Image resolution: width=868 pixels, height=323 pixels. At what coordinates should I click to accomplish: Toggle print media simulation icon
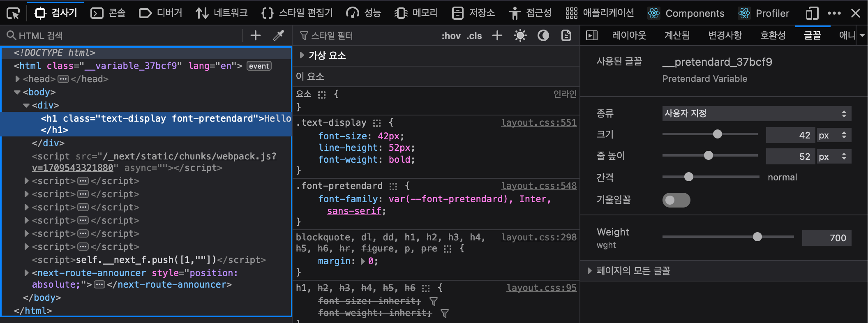pyautogui.click(x=566, y=35)
